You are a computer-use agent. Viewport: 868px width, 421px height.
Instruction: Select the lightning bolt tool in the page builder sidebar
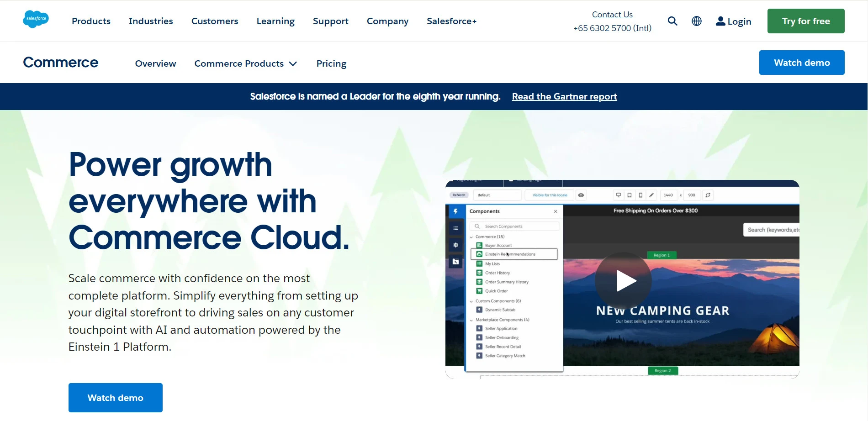pos(455,211)
